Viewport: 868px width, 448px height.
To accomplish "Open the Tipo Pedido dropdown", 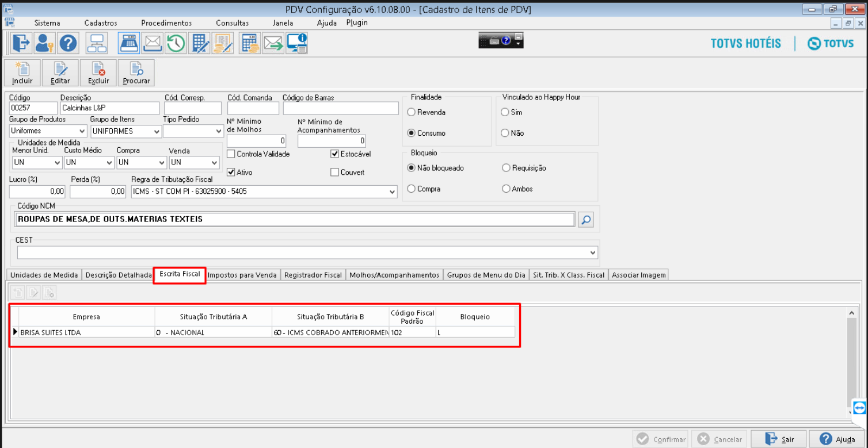I will coord(218,131).
